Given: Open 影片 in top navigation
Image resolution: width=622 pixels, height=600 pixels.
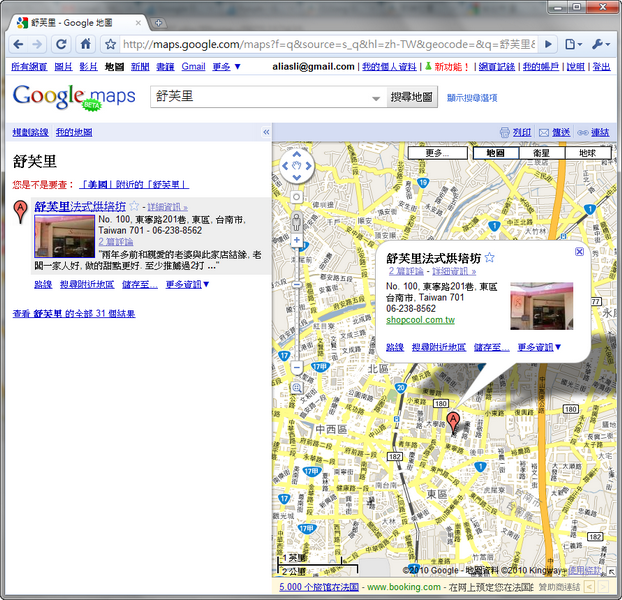Looking at the screenshot, I should 88,67.
